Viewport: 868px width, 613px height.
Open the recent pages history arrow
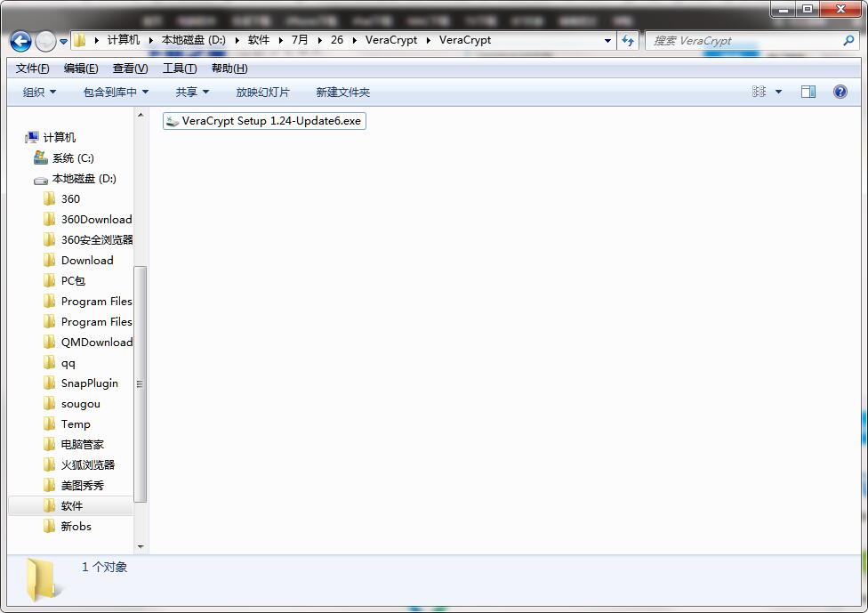click(64, 42)
